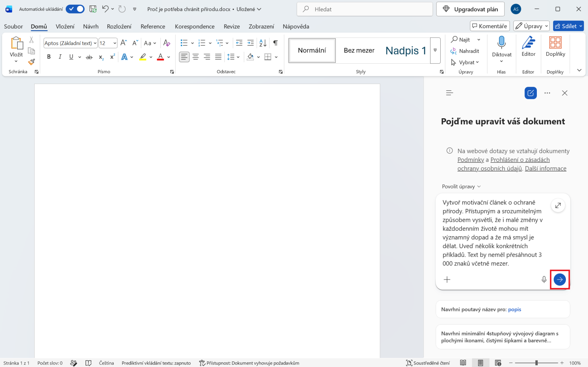588x367 pixels.
Task: Open the Vybrat selection dropdown
Action: [465, 62]
